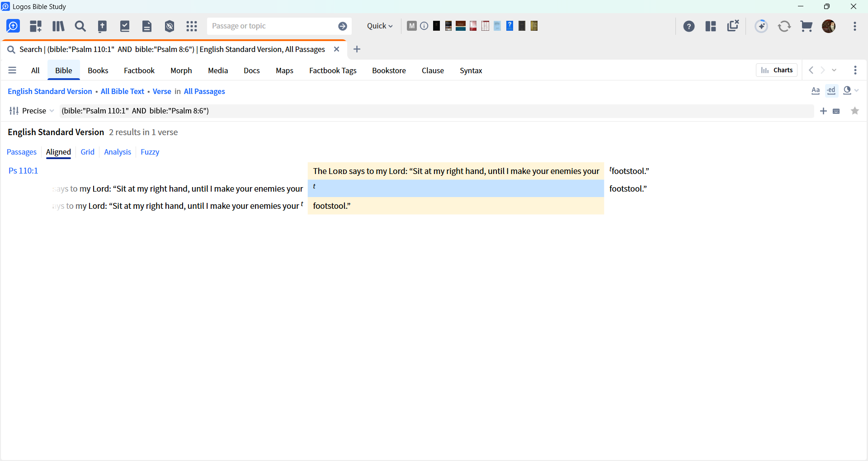
Task: Click the gray M shortcut icon
Action: click(x=411, y=26)
